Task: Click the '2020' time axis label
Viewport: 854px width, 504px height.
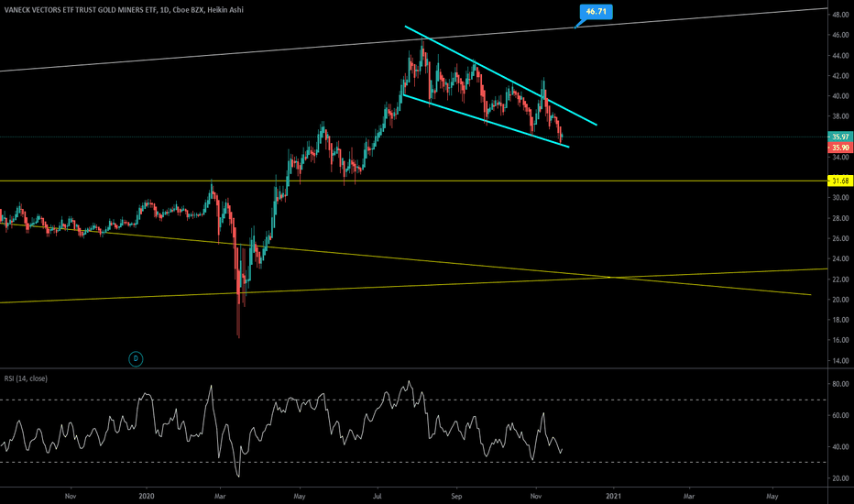Action: tap(147, 496)
